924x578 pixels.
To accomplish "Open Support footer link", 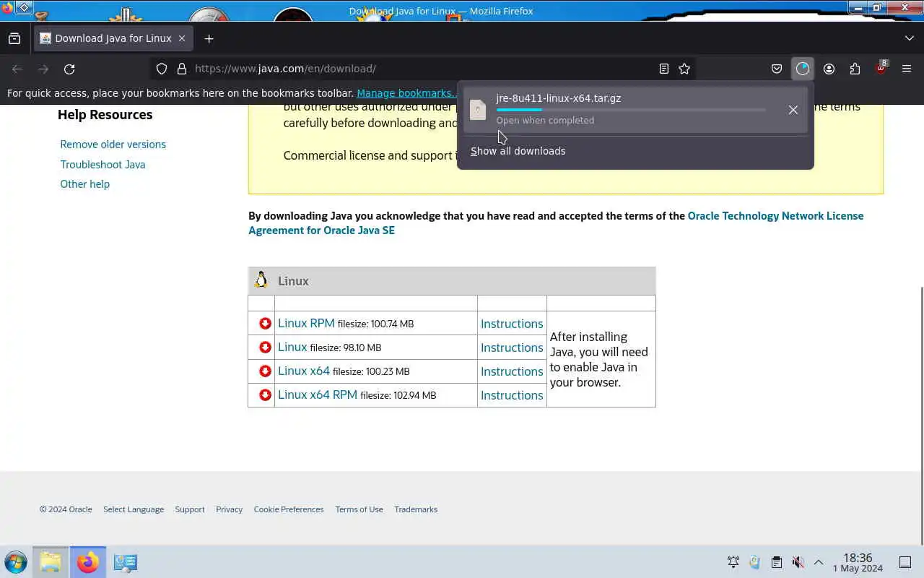I will (x=190, y=509).
